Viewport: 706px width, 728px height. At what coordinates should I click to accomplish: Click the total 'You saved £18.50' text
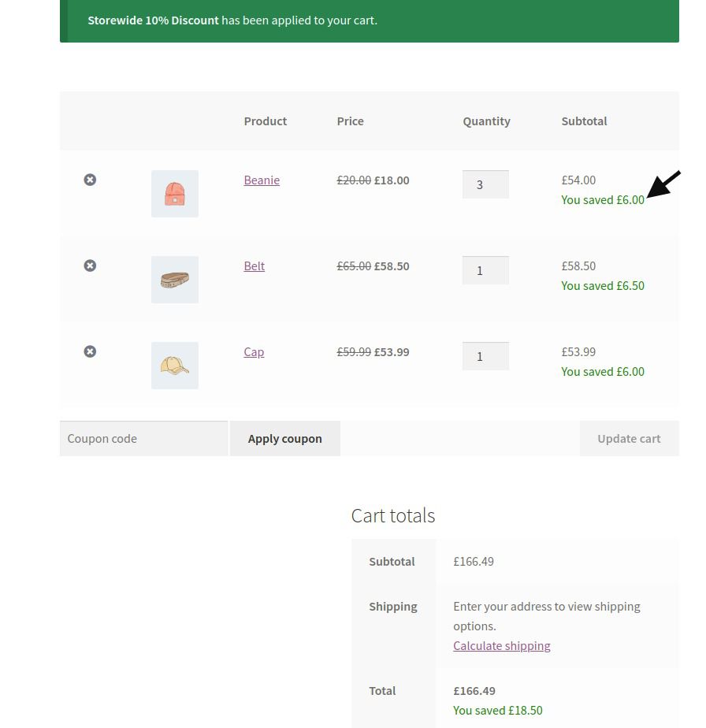(498, 711)
